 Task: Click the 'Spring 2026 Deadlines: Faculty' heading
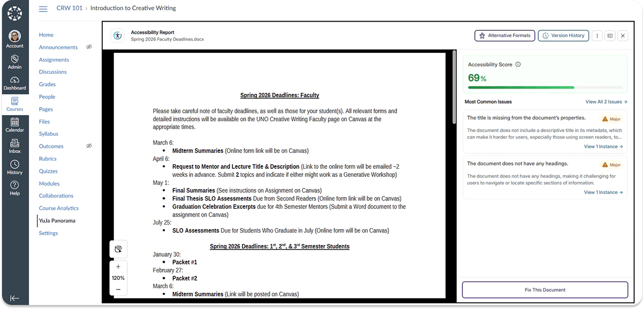(280, 95)
